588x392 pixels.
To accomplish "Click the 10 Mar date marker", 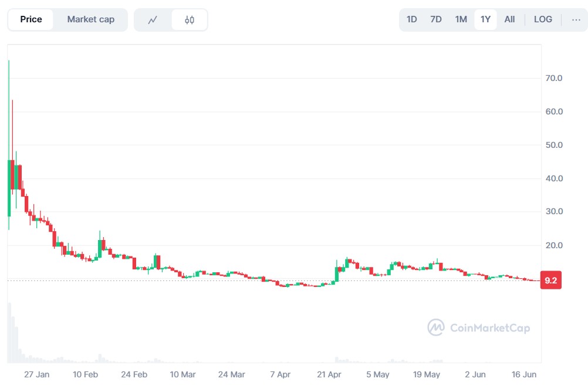I will 183,374.
